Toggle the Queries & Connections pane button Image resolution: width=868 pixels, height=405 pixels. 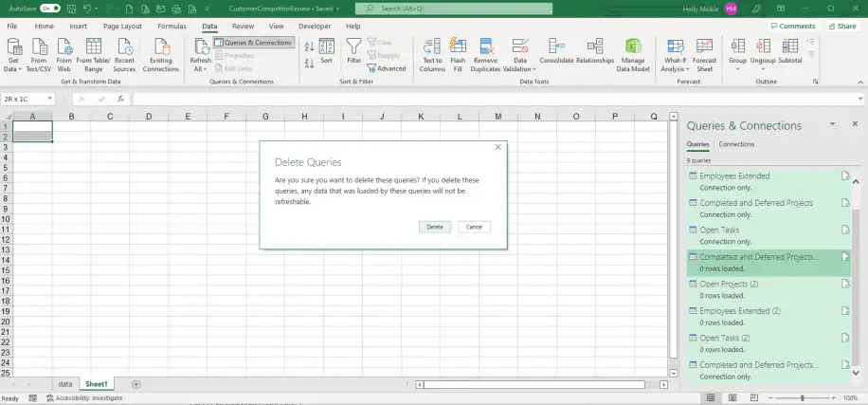click(254, 43)
